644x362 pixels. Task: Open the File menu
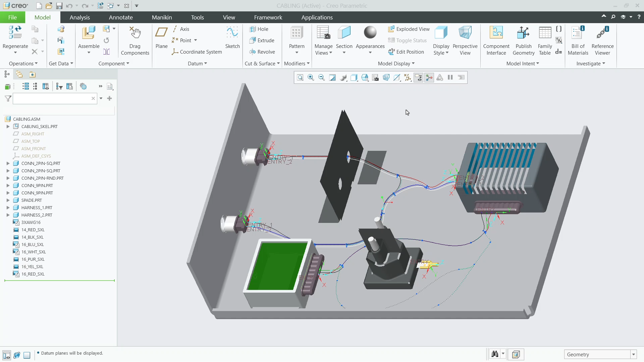tap(12, 17)
